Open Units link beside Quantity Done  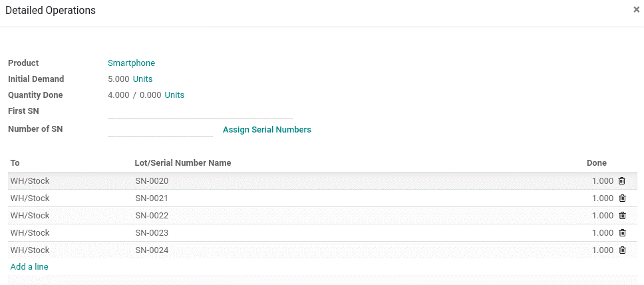click(174, 95)
